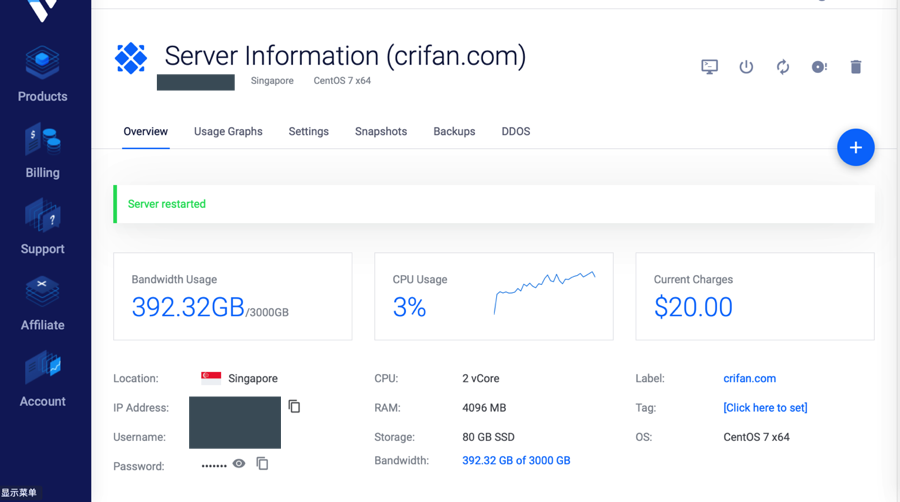This screenshot has width=900, height=502.
Task: Click the destroy server trash icon
Action: click(856, 67)
